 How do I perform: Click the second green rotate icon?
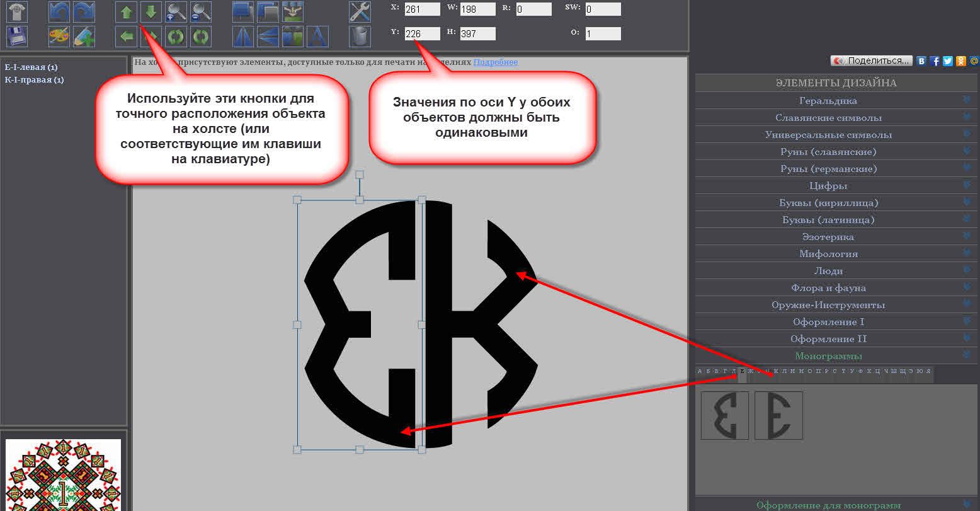coord(200,37)
